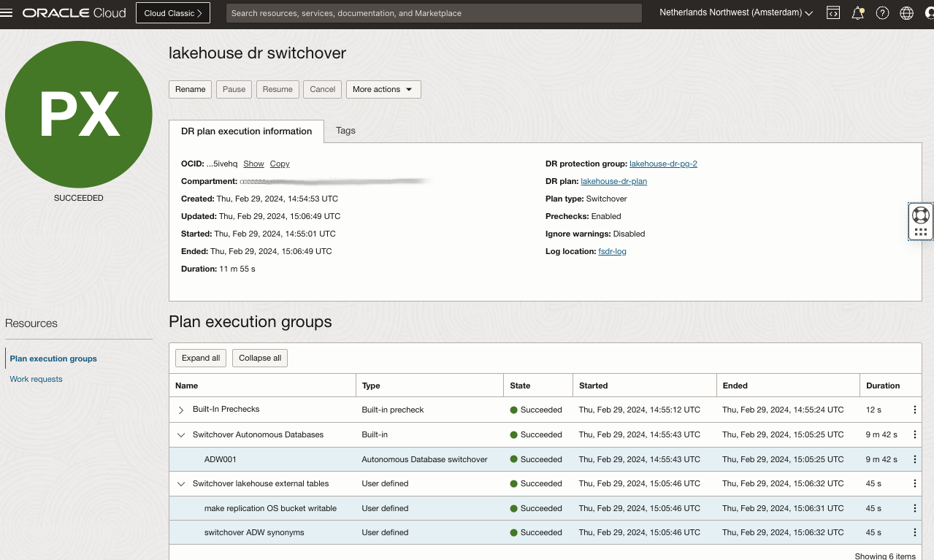Select the DR plan execution information tab
This screenshot has width=934, height=560.
tap(247, 131)
